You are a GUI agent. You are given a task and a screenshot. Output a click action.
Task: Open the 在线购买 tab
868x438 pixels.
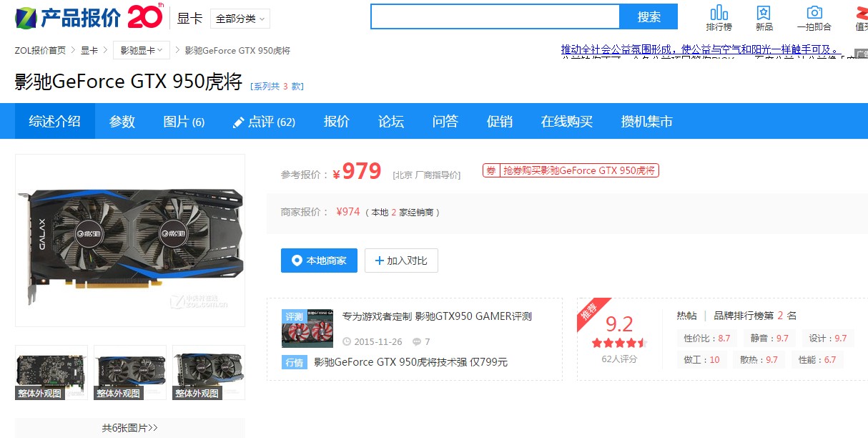click(567, 122)
